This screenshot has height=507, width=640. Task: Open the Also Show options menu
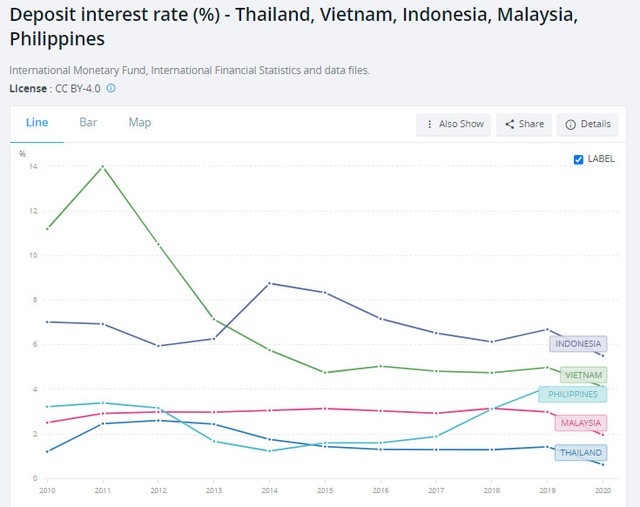(454, 124)
